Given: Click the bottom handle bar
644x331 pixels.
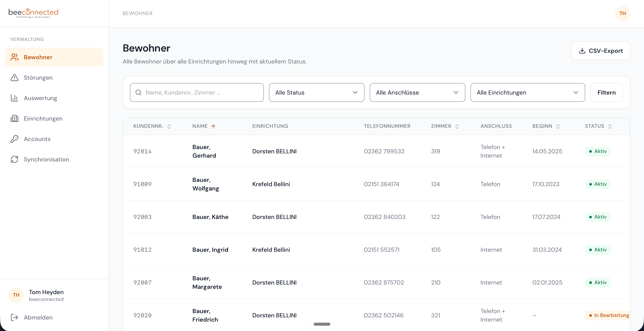Looking at the screenshot, I should click(x=322, y=324).
